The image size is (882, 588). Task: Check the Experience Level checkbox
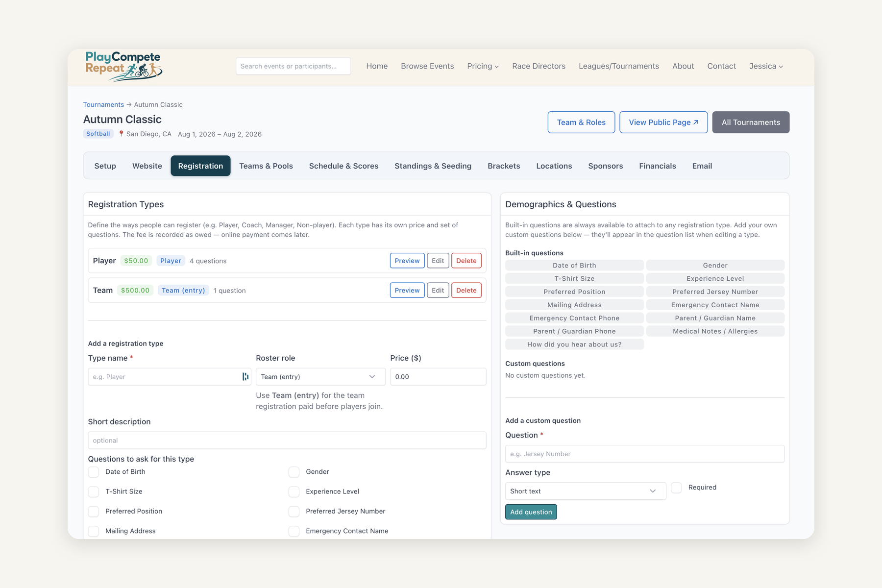[x=294, y=491]
